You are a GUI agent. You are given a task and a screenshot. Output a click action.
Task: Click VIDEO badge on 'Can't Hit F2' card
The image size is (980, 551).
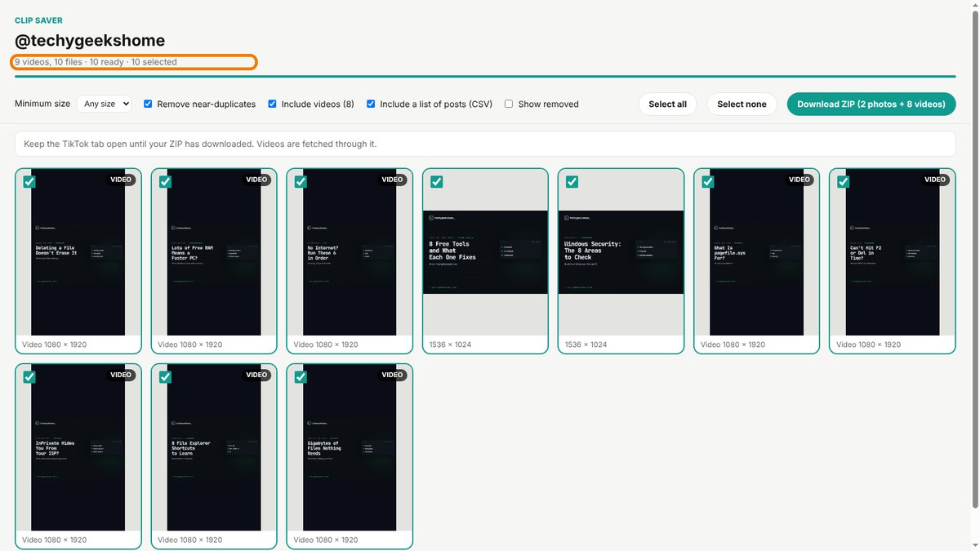[935, 180]
